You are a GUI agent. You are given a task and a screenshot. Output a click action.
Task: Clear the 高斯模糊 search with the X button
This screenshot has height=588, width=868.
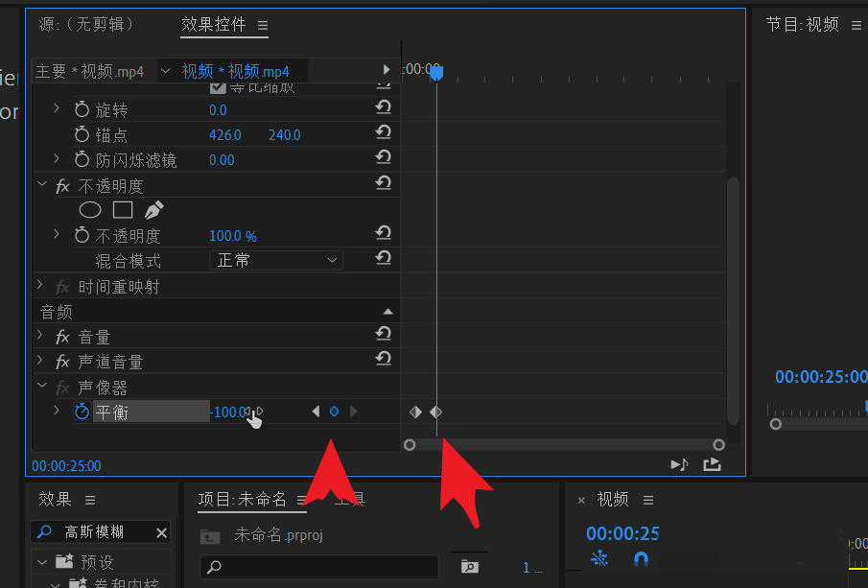161,532
